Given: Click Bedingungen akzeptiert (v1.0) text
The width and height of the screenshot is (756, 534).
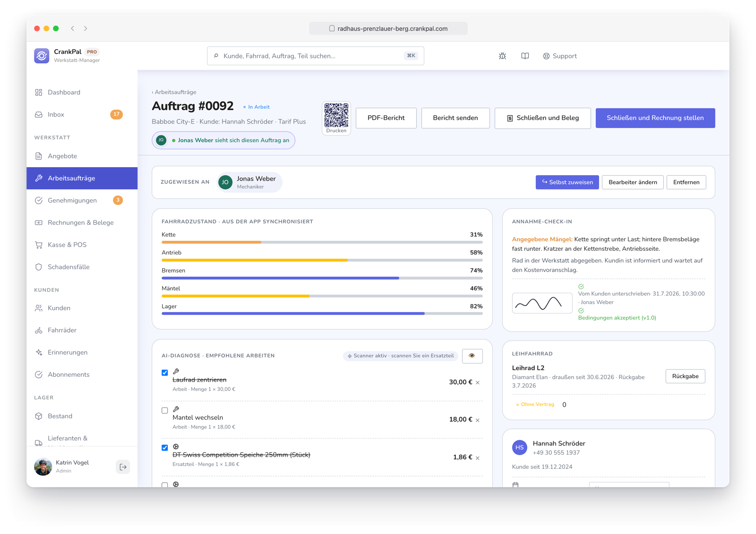Looking at the screenshot, I should tap(617, 318).
